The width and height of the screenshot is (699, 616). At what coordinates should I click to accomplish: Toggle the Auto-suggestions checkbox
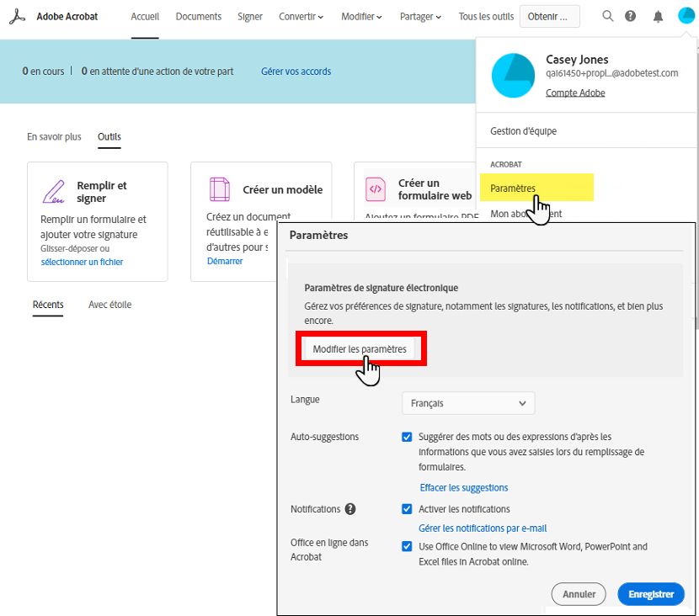[x=407, y=437]
